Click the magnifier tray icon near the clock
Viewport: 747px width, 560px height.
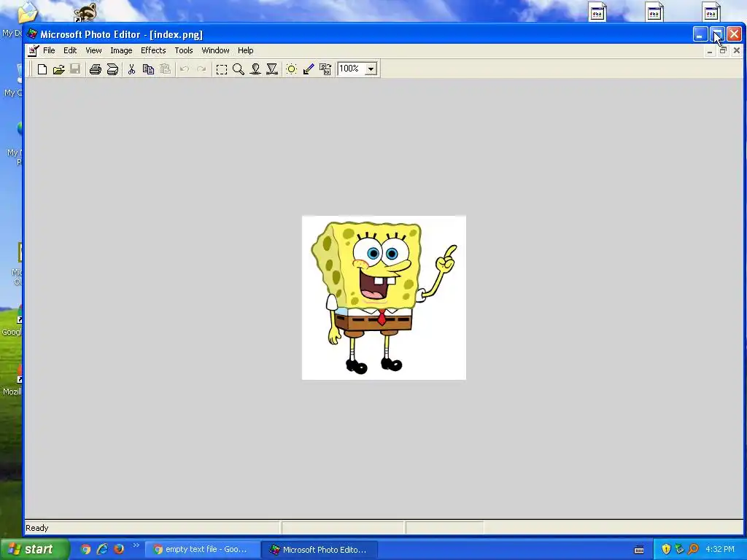coord(694,550)
